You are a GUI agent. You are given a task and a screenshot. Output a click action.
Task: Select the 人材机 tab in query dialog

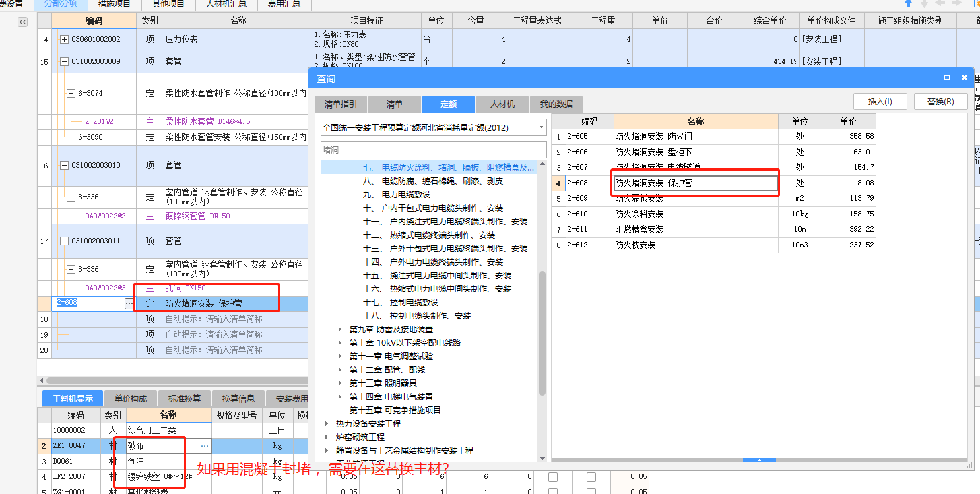pyautogui.click(x=502, y=104)
